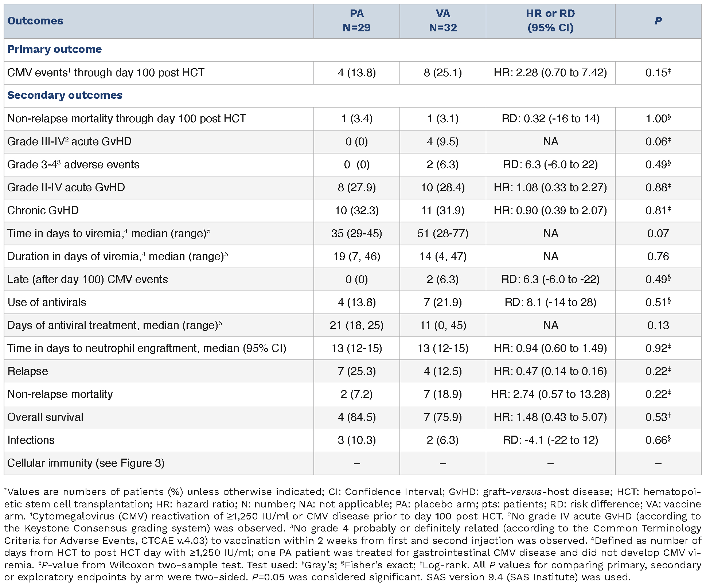Click the Chronic GvHD row label
Screen dimensions: 706x588
tap(43, 210)
